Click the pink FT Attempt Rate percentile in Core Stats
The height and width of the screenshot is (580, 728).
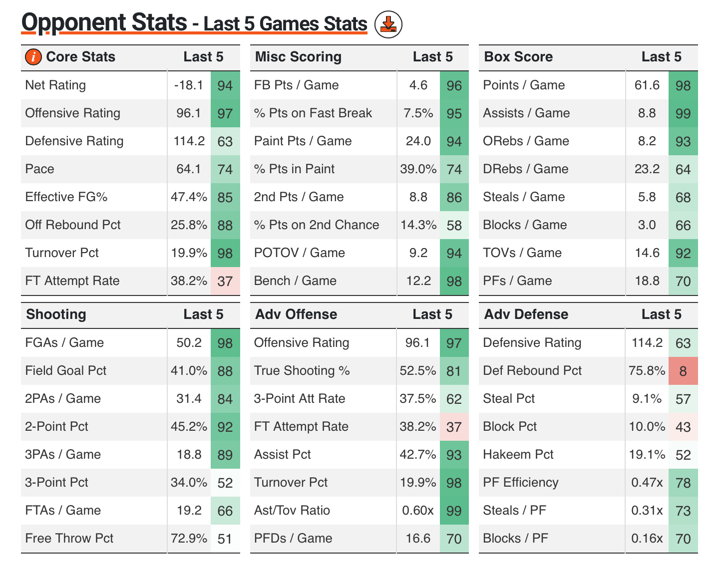click(225, 281)
